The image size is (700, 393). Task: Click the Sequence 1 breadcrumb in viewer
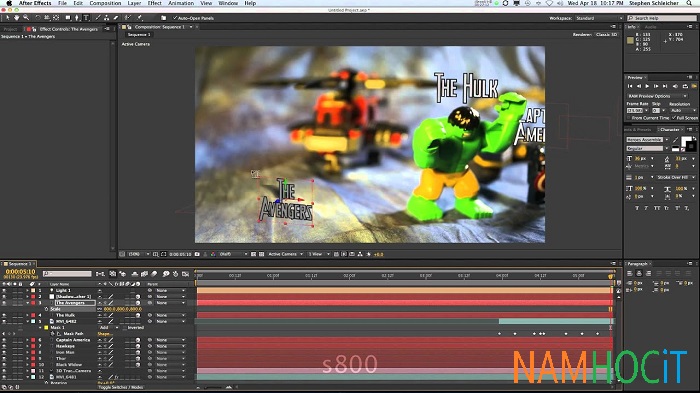coord(139,34)
